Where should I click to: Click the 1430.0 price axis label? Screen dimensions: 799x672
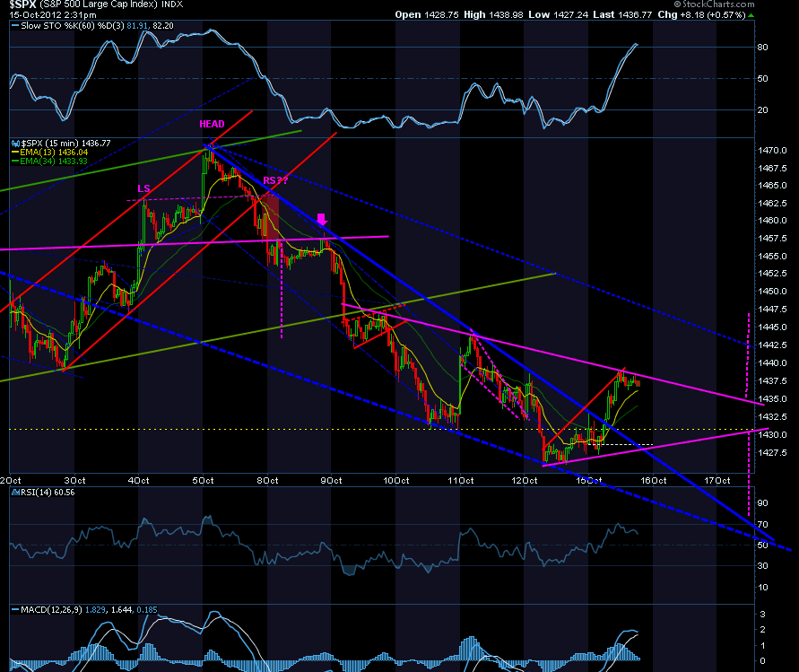772,435
